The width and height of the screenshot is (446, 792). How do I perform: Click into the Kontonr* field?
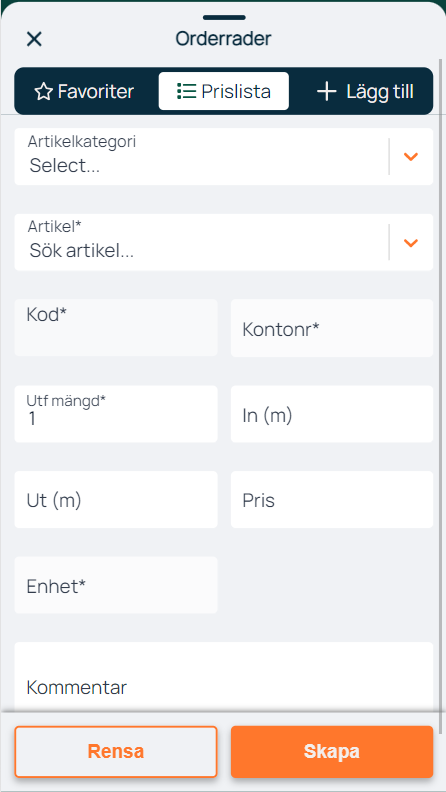coord(332,328)
